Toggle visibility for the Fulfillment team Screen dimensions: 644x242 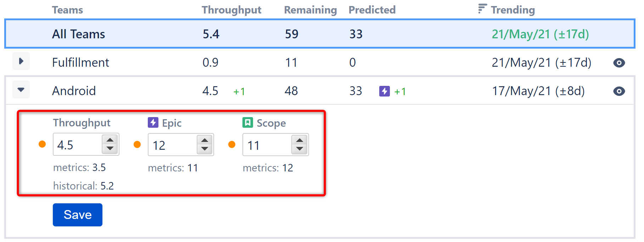(618, 63)
